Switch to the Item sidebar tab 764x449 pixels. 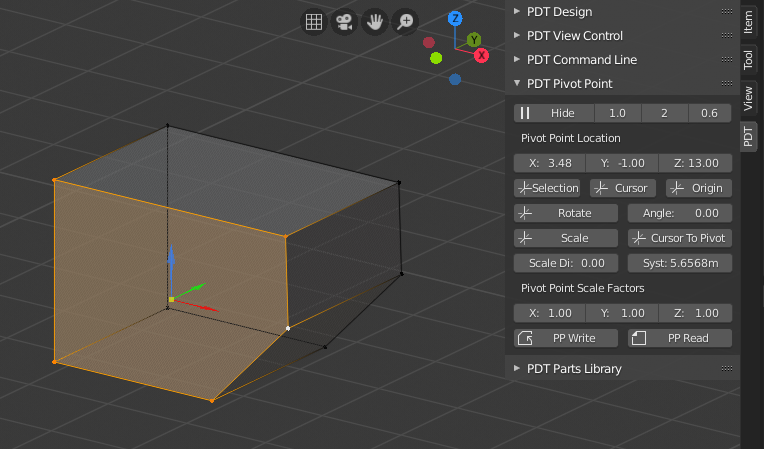point(749,23)
